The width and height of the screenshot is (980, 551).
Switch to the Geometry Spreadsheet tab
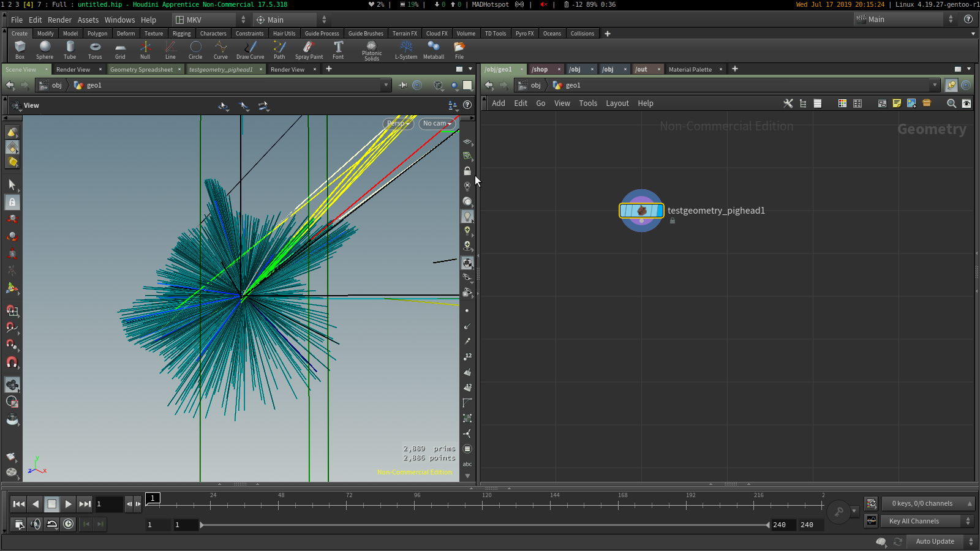141,69
